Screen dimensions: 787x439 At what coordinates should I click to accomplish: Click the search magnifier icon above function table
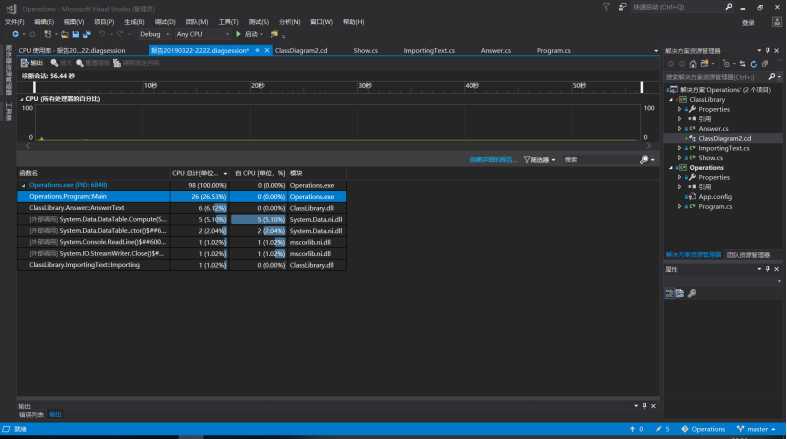[x=644, y=160]
